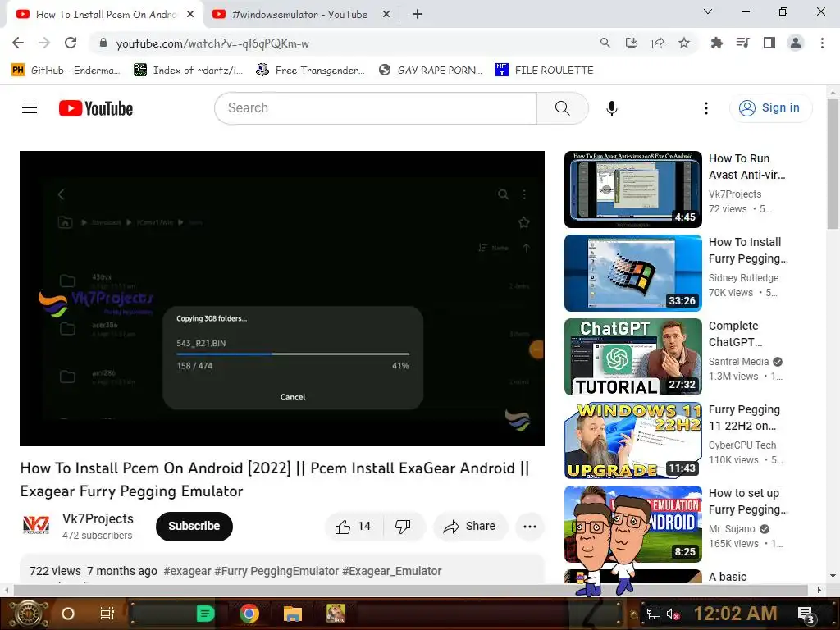
Task: Like the video with thumbs up
Action: coord(354,527)
